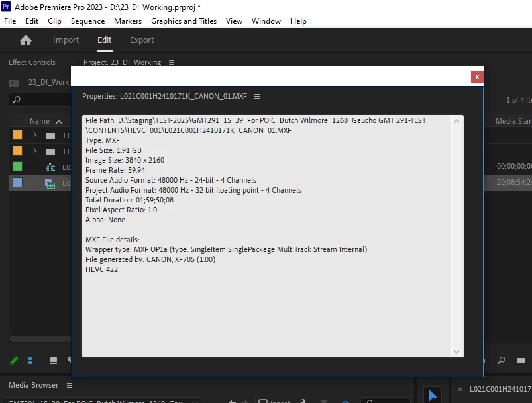Open the Edit menu in menu bar
The width and height of the screenshot is (532, 403).
point(32,21)
